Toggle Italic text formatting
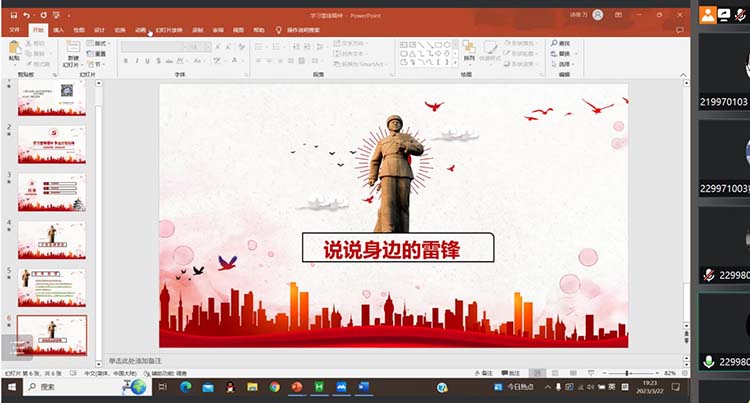The height and width of the screenshot is (403, 750). 138,60
